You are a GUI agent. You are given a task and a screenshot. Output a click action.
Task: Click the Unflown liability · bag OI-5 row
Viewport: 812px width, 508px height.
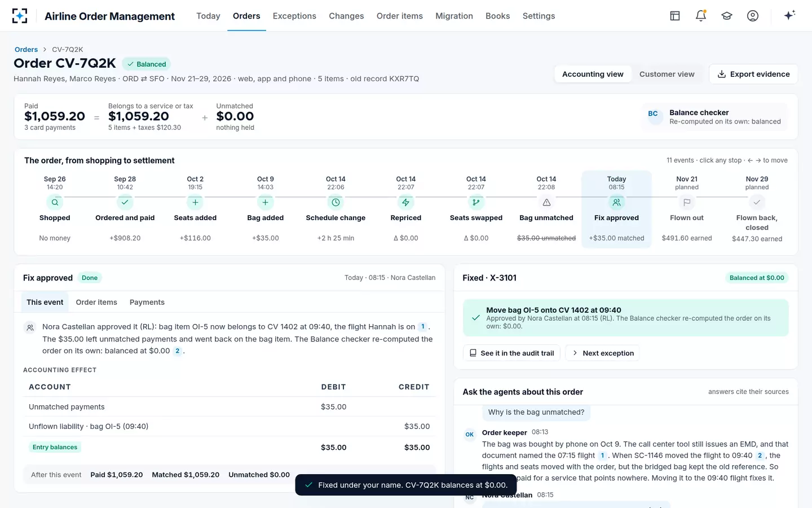click(x=229, y=427)
